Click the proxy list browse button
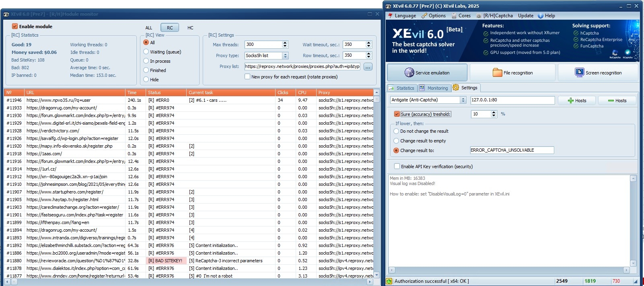This screenshot has width=644, height=286. 368,67
